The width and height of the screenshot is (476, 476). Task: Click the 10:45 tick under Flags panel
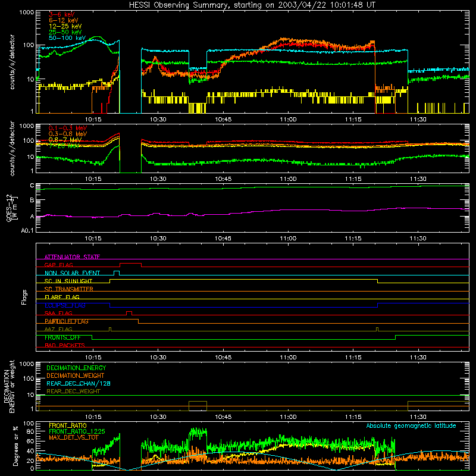pos(223,358)
